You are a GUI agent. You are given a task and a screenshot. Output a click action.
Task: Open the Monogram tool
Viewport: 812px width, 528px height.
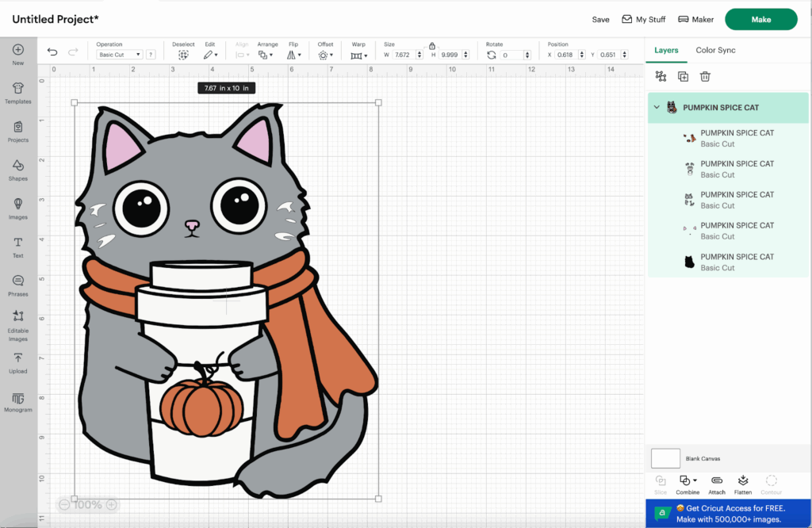17,401
